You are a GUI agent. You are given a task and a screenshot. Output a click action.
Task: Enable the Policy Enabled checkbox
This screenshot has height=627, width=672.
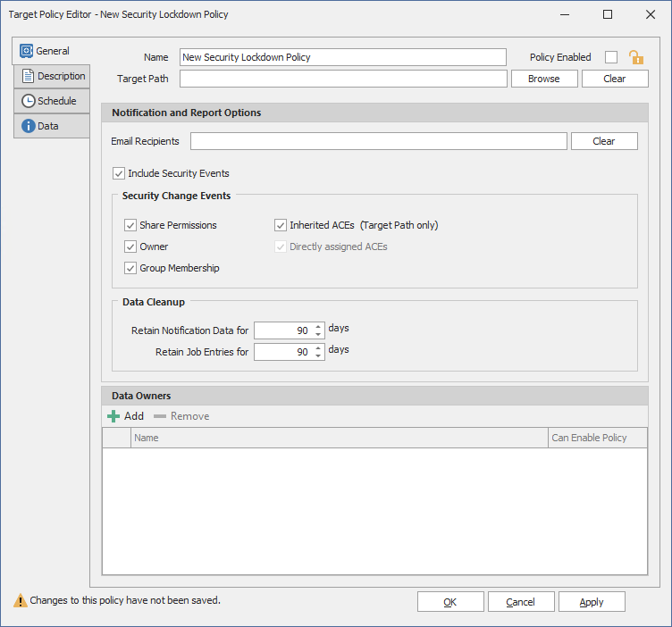(x=611, y=57)
